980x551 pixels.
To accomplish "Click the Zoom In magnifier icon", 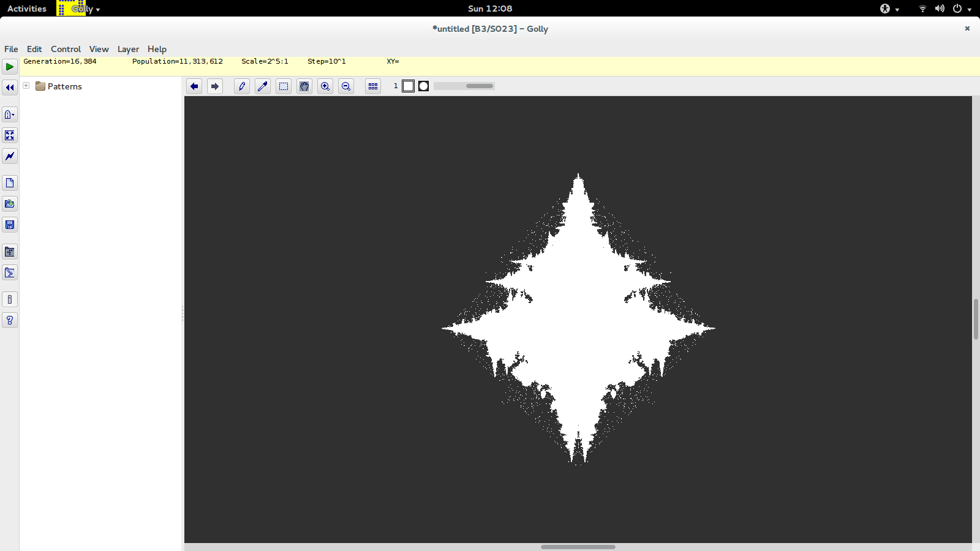I will (x=325, y=86).
